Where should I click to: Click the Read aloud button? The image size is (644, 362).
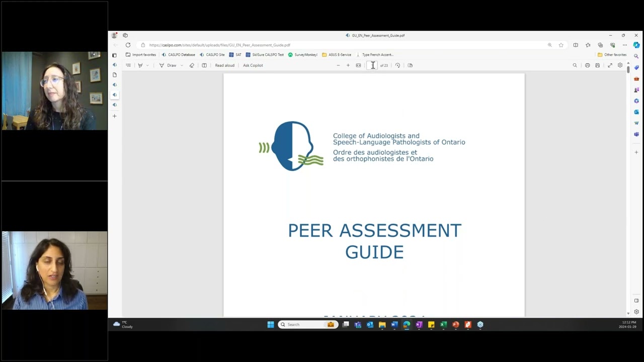click(x=224, y=65)
